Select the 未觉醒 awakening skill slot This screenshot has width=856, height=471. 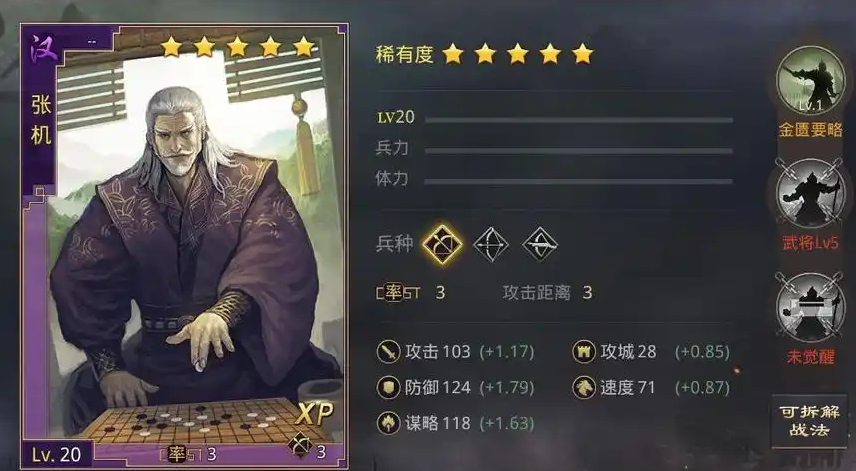pyautogui.click(x=810, y=307)
